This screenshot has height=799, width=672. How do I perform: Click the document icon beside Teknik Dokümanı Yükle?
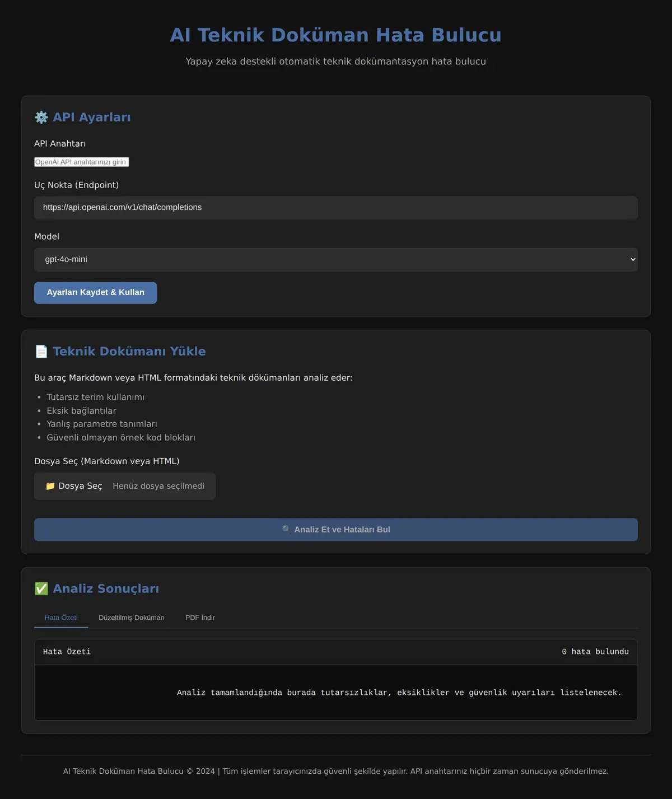(41, 351)
